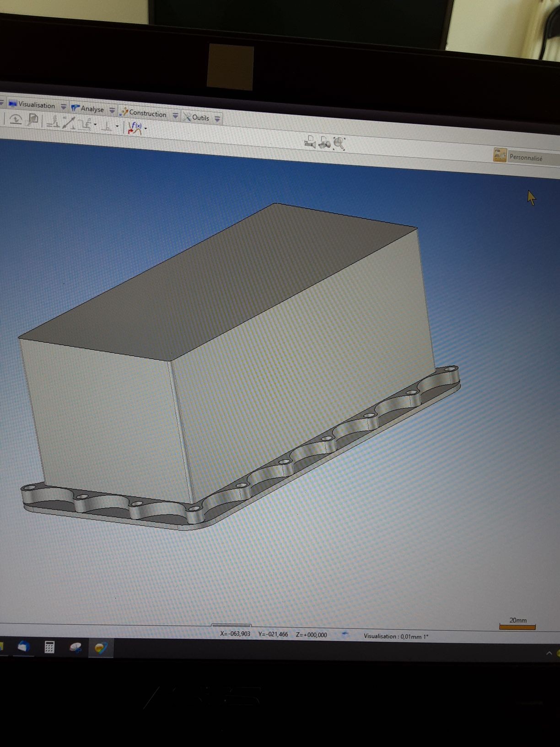Select the stepped profile tool icon
Viewport: 560px width, 747px height.
84,124
